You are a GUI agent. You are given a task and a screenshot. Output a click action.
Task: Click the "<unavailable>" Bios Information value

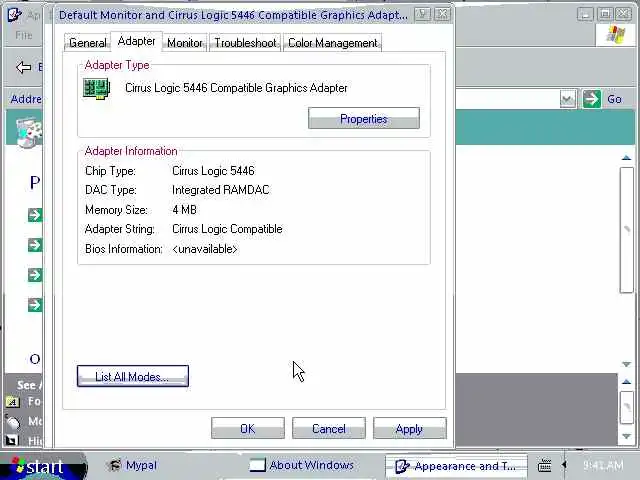pos(204,249)
